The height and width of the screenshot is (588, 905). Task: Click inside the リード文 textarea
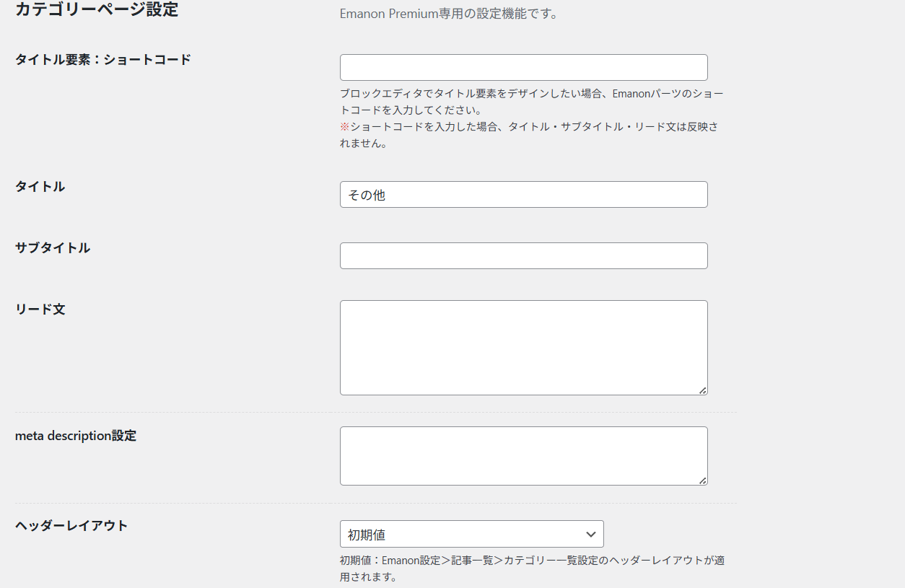(523, 347)
